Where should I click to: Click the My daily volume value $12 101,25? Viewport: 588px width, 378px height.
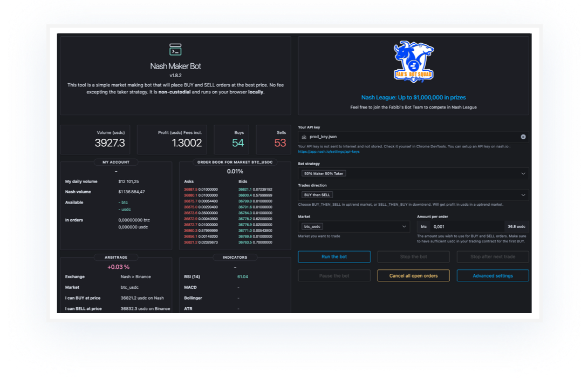[x=128, y=181]
